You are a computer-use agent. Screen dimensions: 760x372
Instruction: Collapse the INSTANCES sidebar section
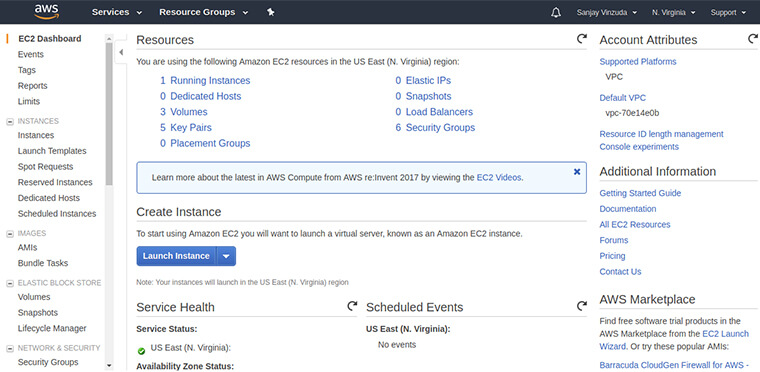click(x=10, y=122)
